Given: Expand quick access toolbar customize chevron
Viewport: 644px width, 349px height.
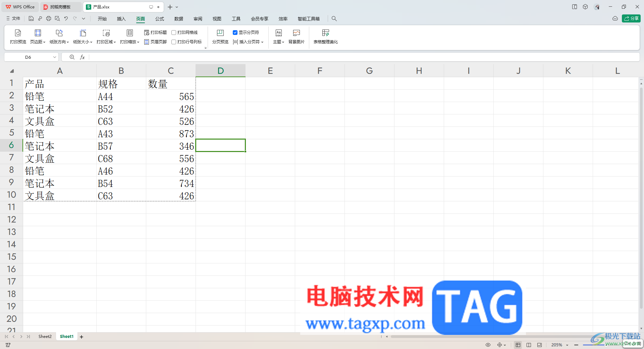Looking at the screenshot, I should (84, 19).
